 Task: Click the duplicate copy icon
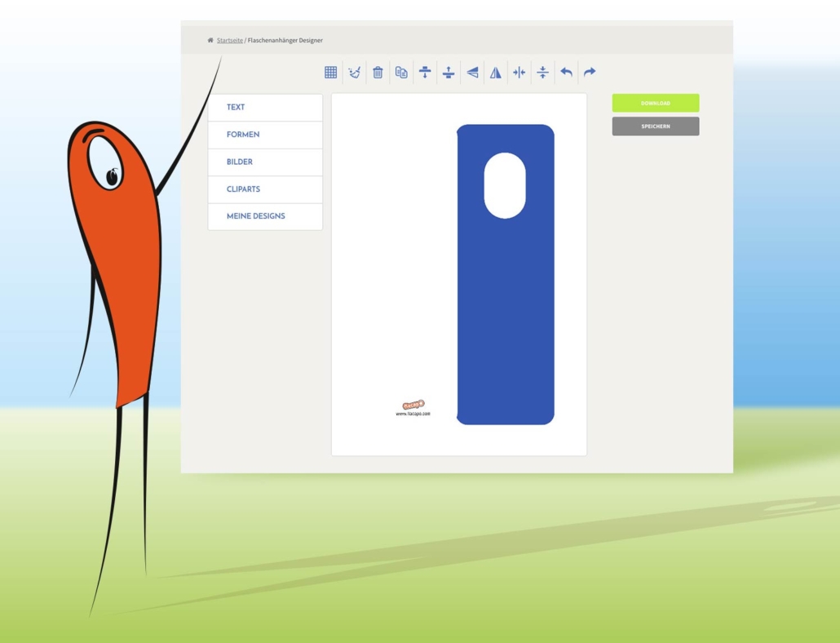coord(401,73)
